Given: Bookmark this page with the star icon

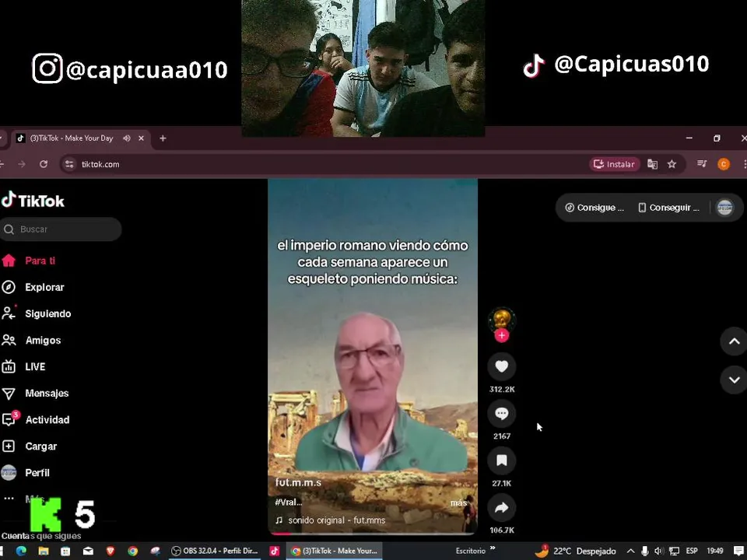Looking at the screenshot, I should (x=672, y=164).
